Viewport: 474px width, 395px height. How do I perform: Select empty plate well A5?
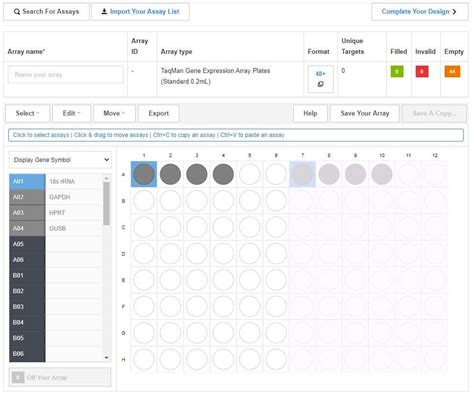[x=250, y=174]
